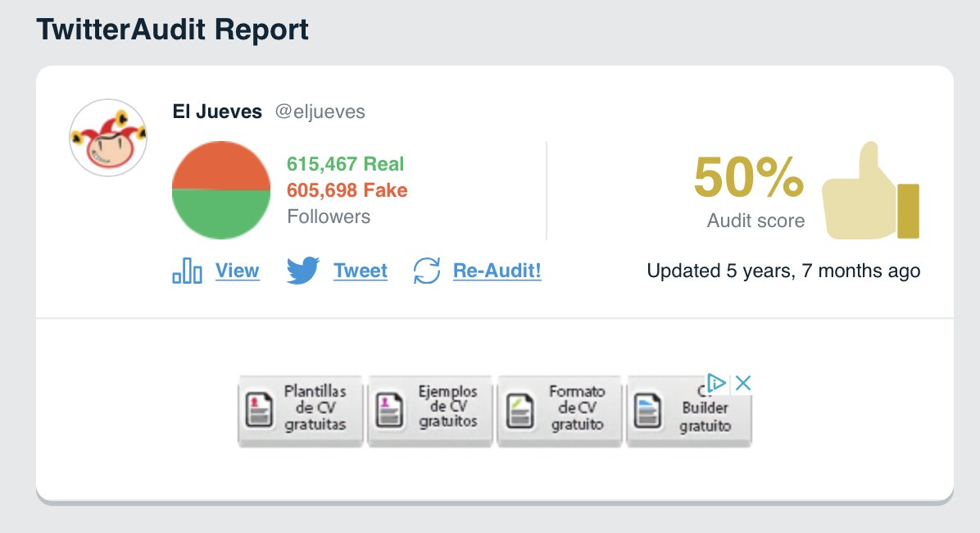Click the 615,467 Real count
This screenshot has height=533, width=980.
pyautogui.click(x=345, y=164)
